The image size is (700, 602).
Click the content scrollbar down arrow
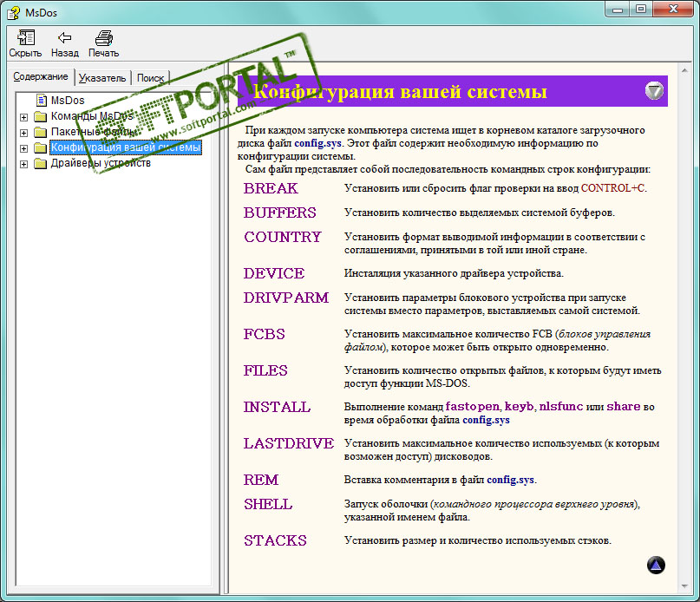click(684, 586)
